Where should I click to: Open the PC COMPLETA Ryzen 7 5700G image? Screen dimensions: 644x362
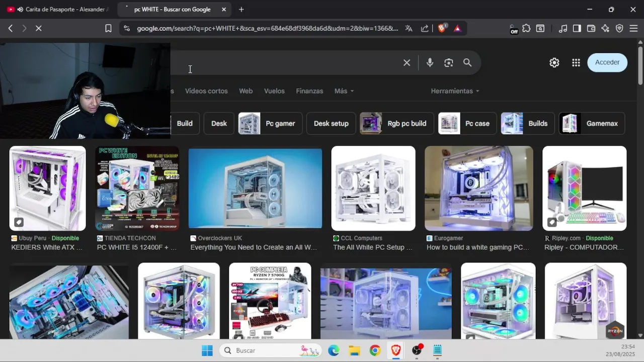tap(270, 301)
